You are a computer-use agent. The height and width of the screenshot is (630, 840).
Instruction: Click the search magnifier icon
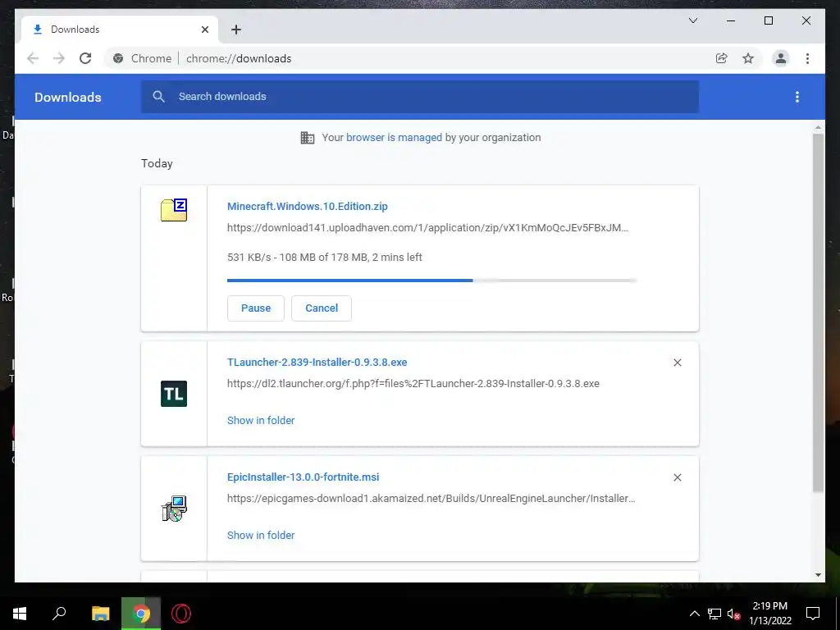[x=158, y=97]
